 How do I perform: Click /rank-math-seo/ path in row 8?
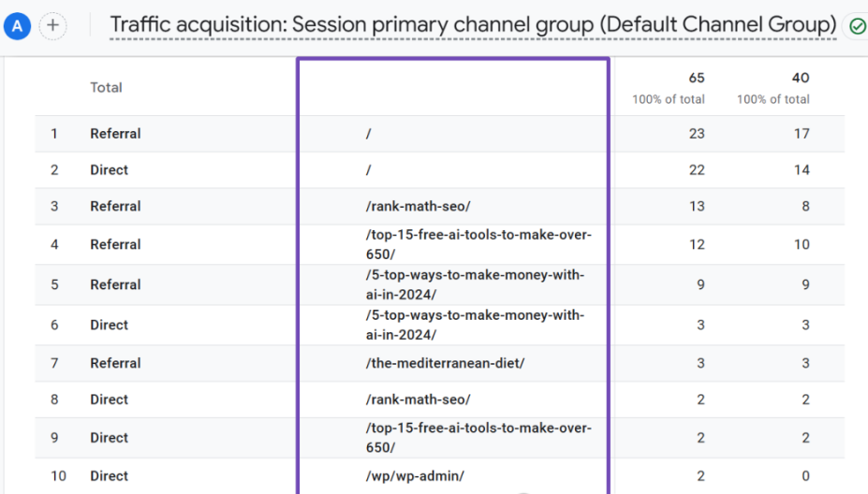[418, 400]
